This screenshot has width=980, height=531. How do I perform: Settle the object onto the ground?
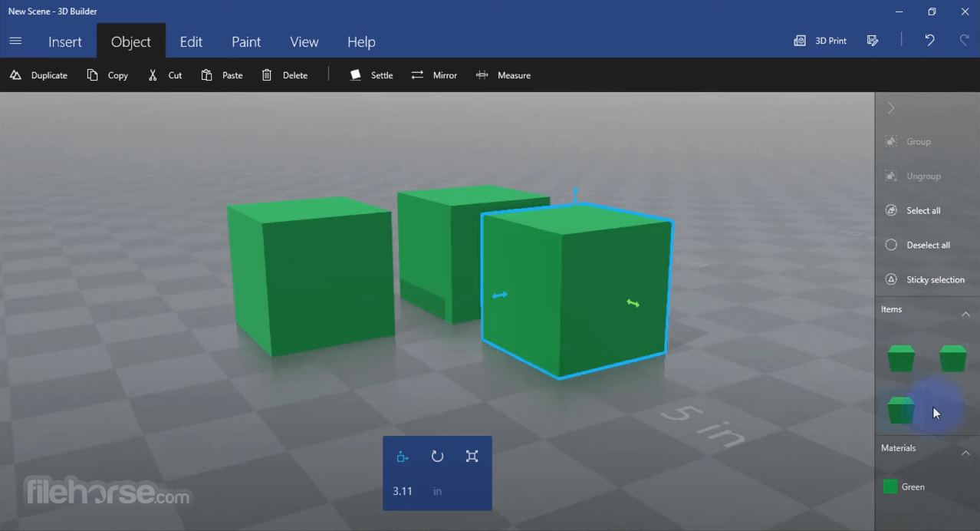pyautogui.click(x=371, y=75)
